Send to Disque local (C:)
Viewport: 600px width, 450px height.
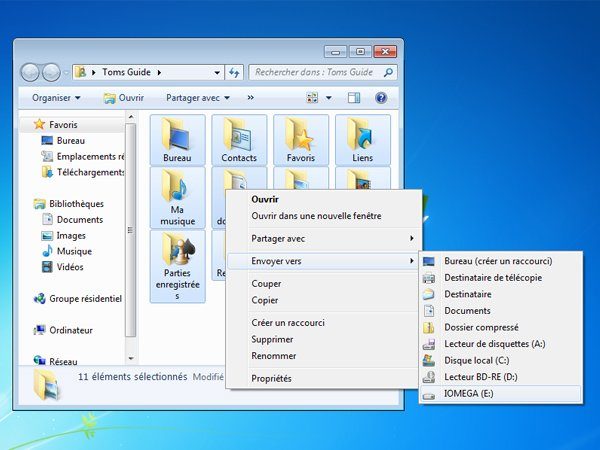(501, 360)
